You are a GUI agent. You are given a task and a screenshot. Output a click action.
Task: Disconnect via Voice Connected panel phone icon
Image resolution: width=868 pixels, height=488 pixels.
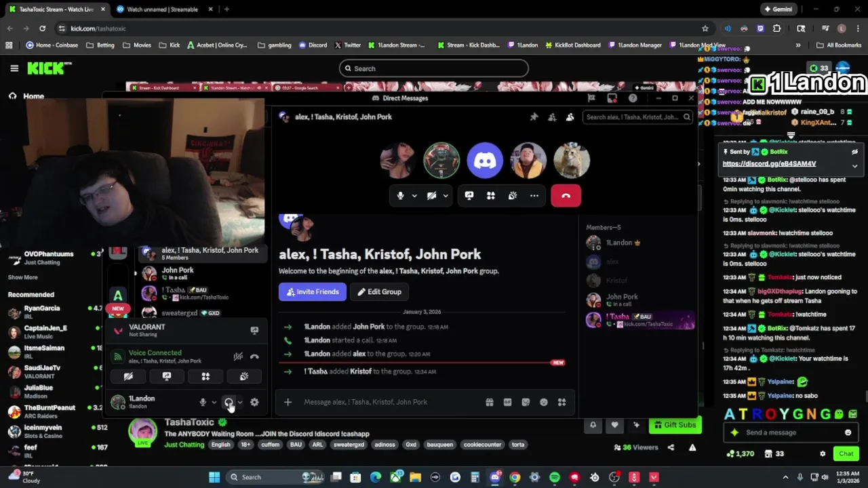coord(254,357)
